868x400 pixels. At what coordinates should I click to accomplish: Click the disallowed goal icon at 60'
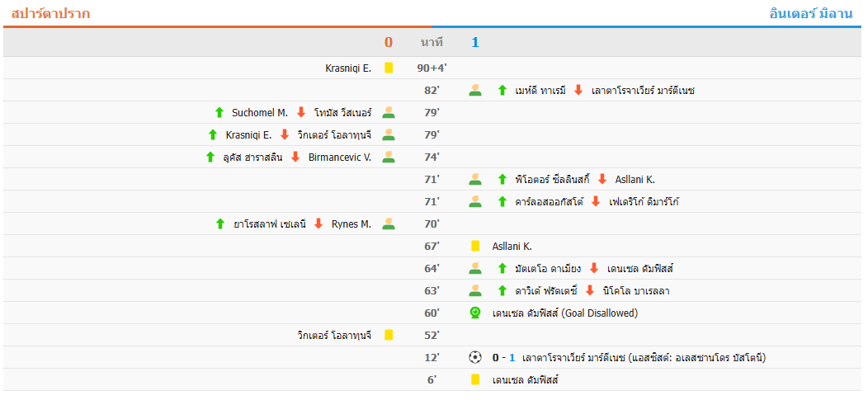tap(474, 313)
